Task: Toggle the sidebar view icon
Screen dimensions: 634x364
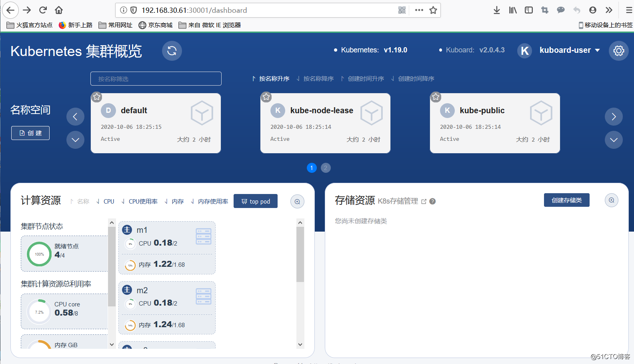Action: pos(529,10)
